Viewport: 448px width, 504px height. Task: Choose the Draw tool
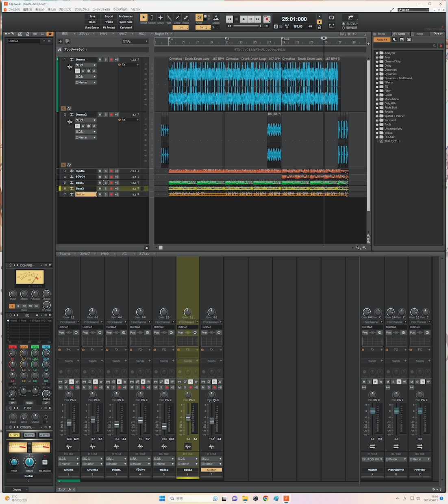click(x=177, y=18)
